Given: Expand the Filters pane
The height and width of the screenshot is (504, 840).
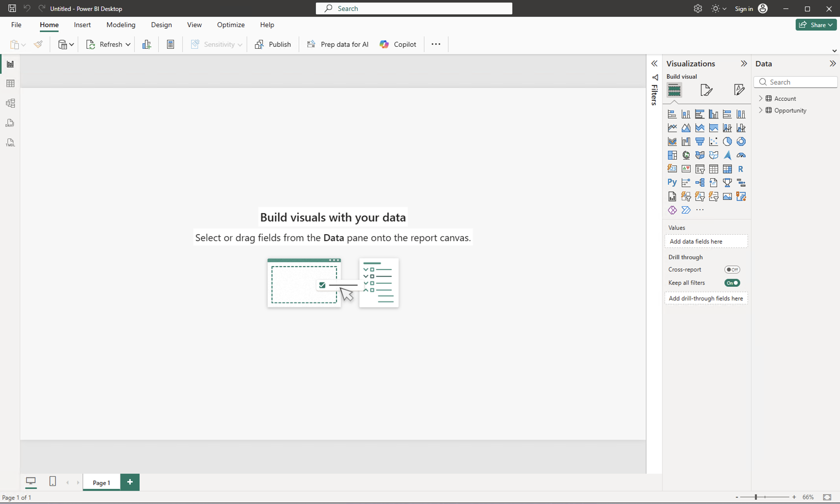Looking at the screenshot, I should coord(654,64).
